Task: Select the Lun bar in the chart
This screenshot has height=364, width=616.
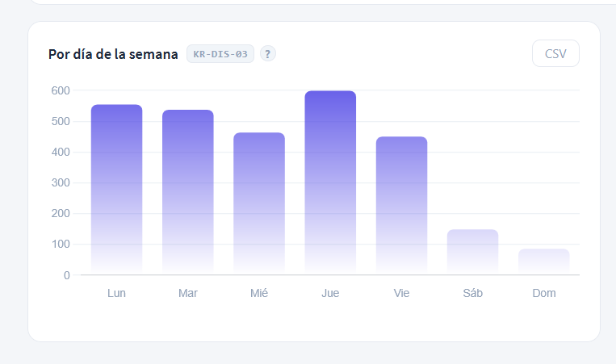Action: [117, 190]
